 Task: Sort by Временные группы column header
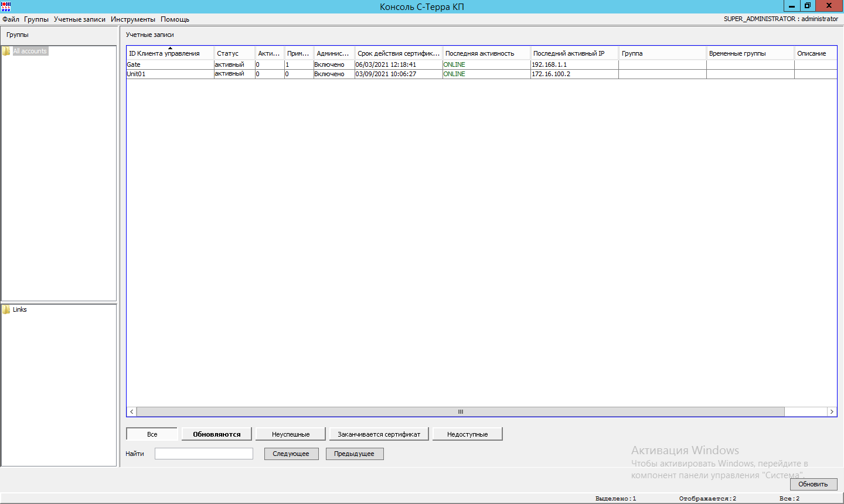pos(750,53)
